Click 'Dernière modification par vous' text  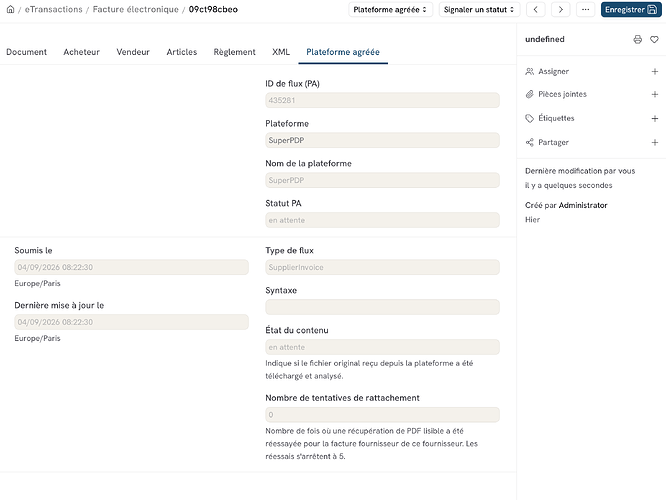[x=580, y=171]
